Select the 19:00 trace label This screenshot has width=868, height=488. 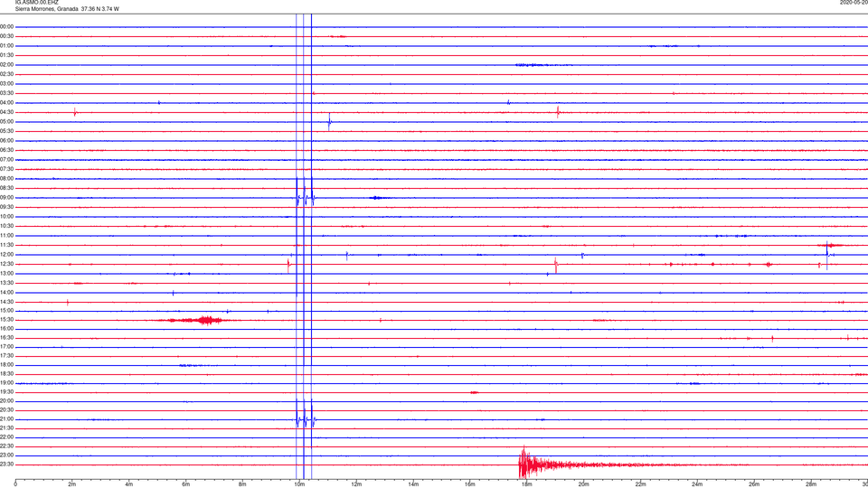tap(6, 382)
